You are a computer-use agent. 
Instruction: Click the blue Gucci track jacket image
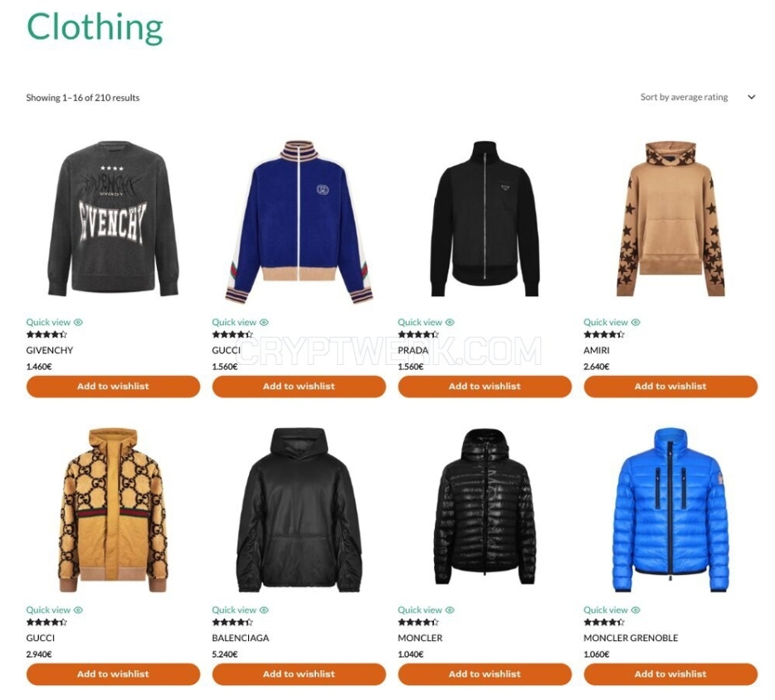point(299,221)
